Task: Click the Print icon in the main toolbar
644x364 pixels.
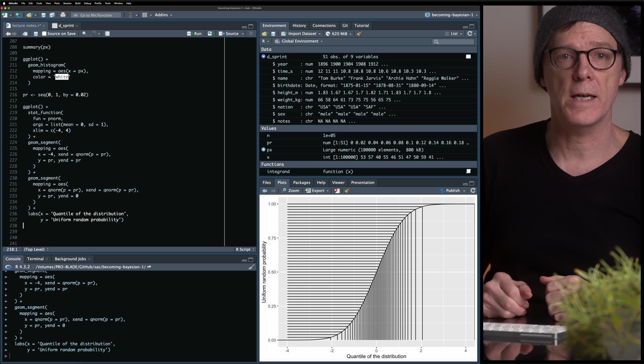Action: pos(63,15)
